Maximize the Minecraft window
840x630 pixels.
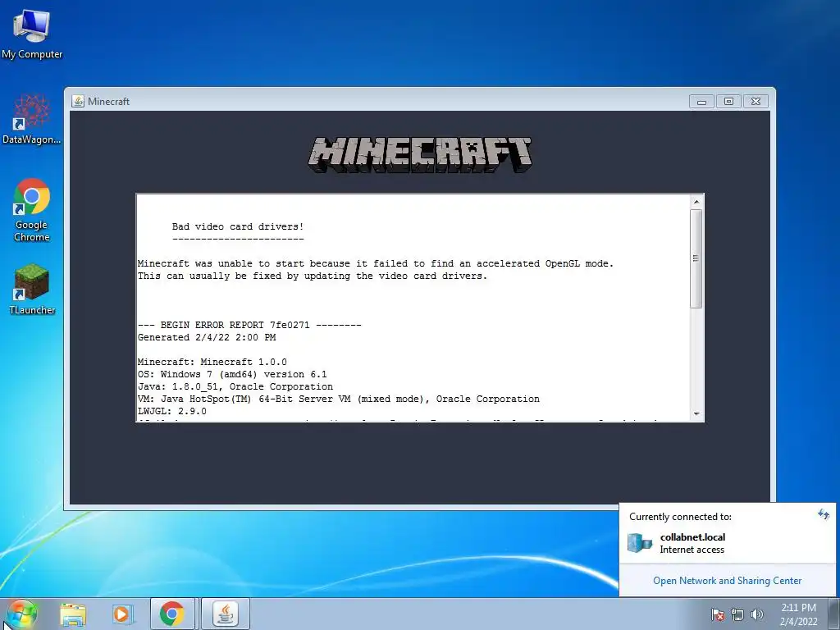(728, 101)
